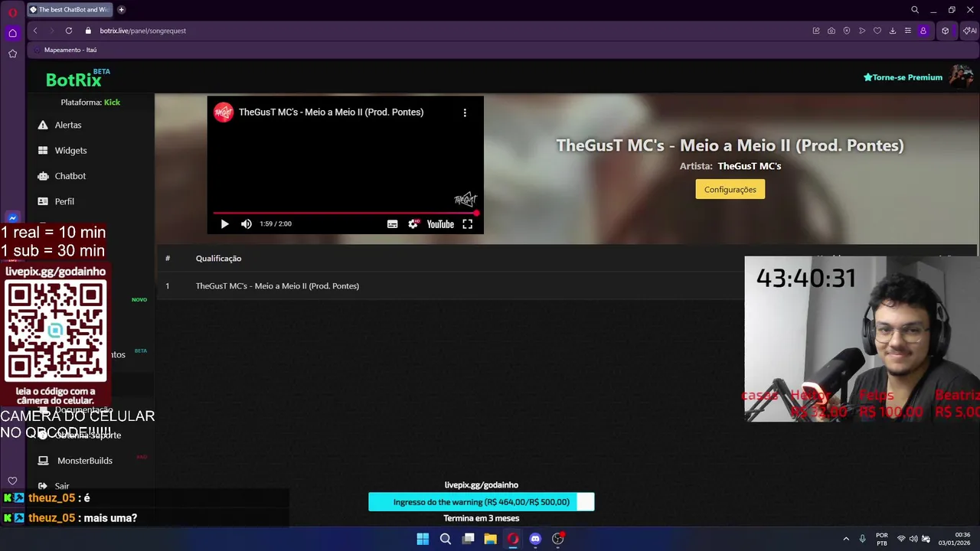Open the ad blocker shield icon
The height and width of the screenshot is (551, 980).
847,31
